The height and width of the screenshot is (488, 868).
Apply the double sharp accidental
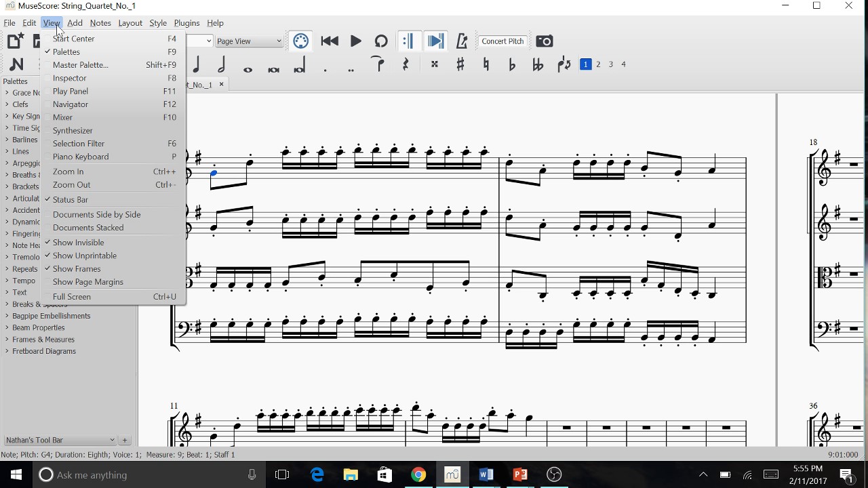435,64
